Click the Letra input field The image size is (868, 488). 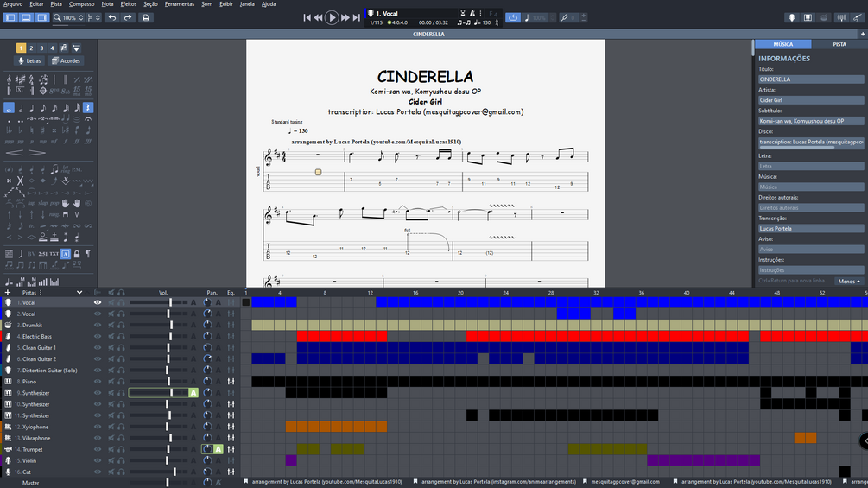pos(810,166)
